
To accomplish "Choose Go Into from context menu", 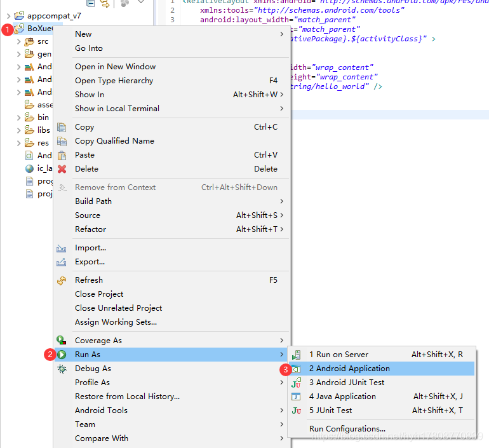I will pyautogui.click(x=172, y=48).
